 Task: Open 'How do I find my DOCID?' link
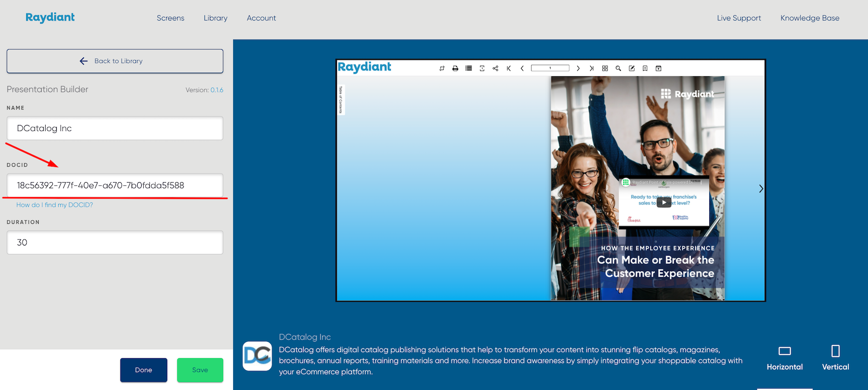(55, 205)
